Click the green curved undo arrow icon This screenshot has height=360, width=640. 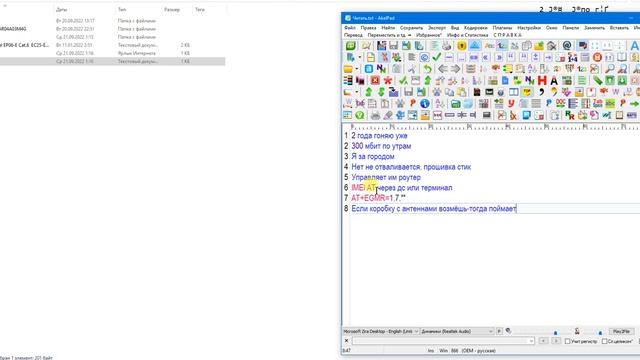click(427, 69)
